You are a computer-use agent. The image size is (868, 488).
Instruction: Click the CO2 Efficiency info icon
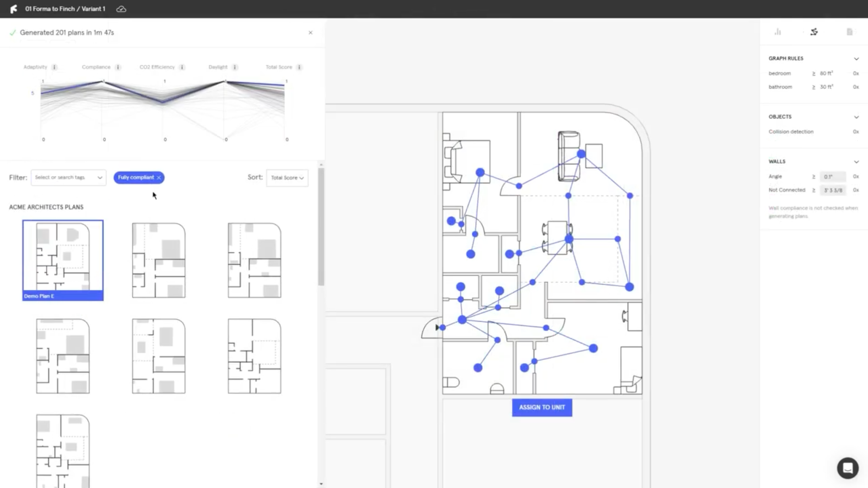[x=182, y=67]
